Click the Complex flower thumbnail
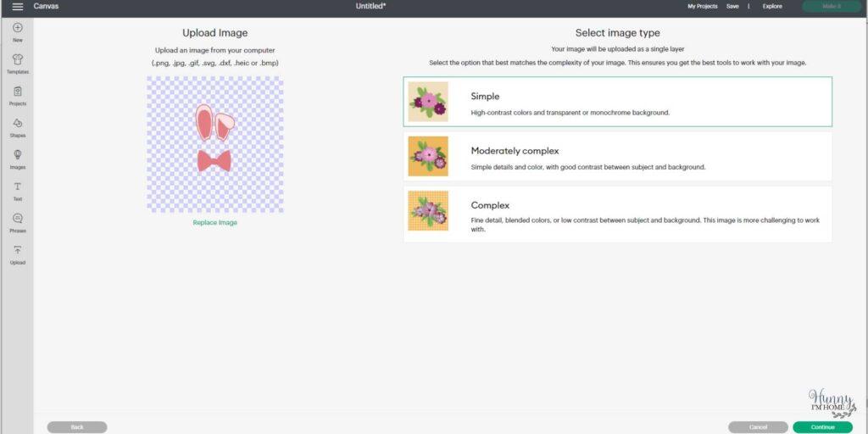 tap(428, 211)
